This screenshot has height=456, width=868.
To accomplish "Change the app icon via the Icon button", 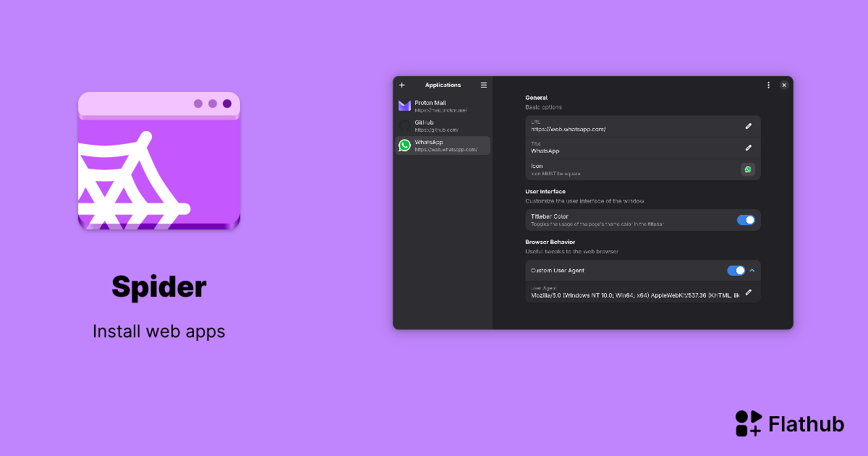I will coord(749,169).
